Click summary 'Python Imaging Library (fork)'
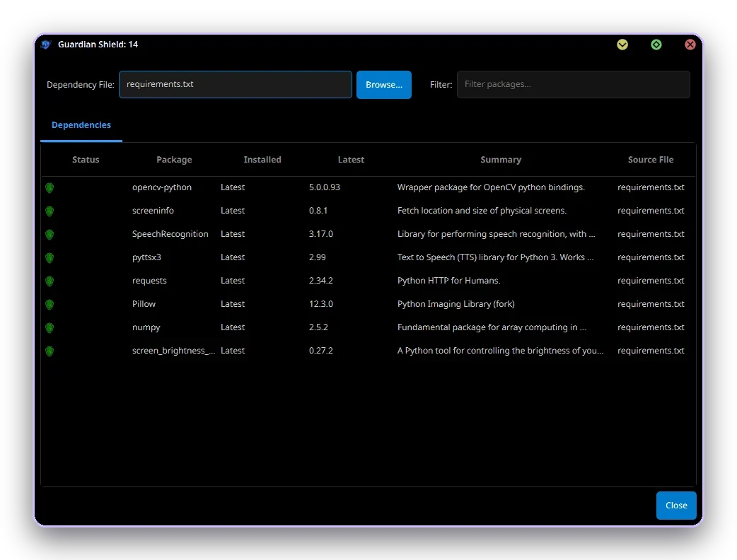This screenshot has height=560, width=737. 456,304
